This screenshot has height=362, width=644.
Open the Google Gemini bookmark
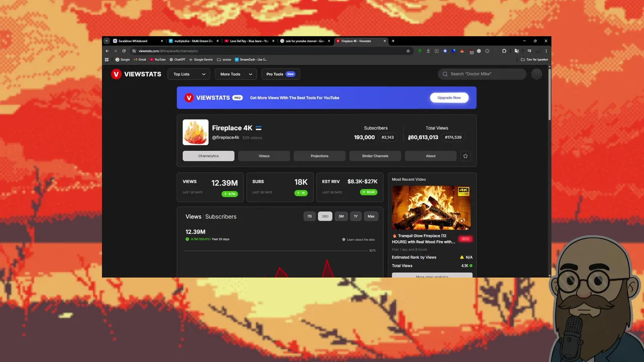pos(201,59)
